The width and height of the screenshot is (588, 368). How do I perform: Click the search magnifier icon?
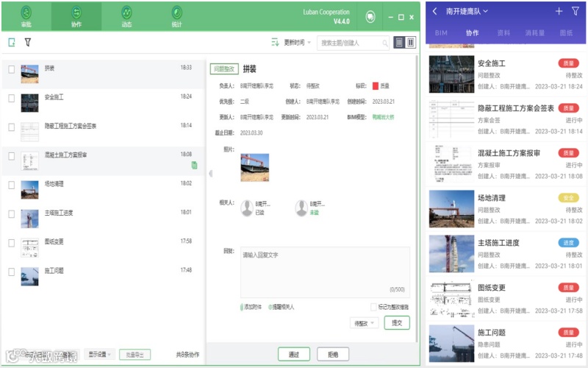pos(384,43)
